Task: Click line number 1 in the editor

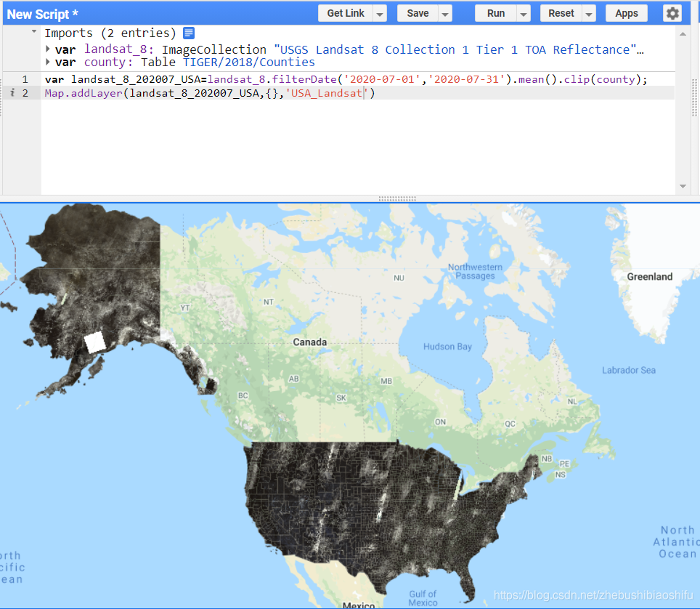Action: pyautogui.click(x=25, y=78)
